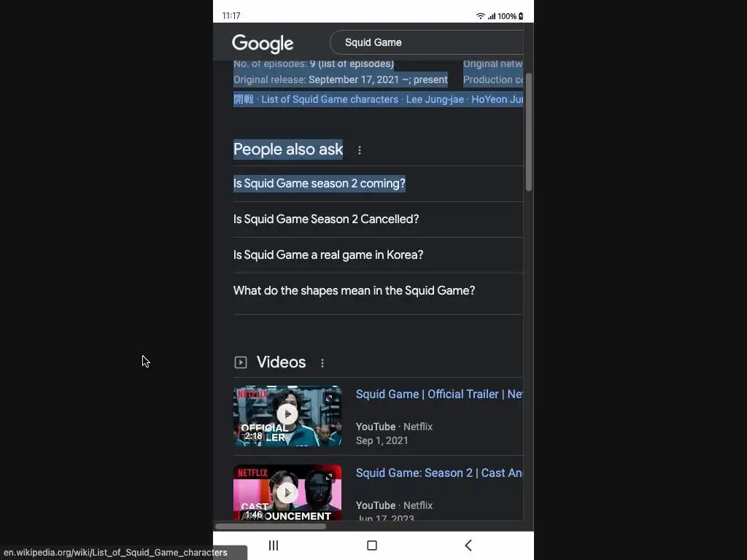Image resolution: width=747 pixels, height=560 pixels.
Task: Click the Videos section play icon
Action: tap(241, 363)
